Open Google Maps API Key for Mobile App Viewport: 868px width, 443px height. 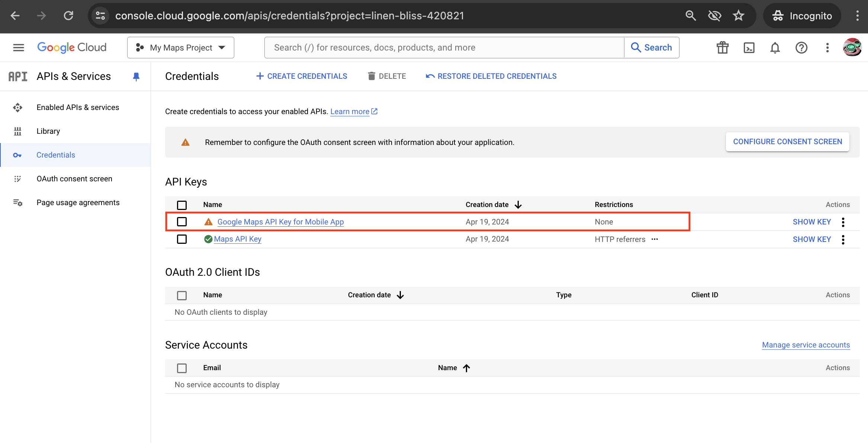coord(280,222)
